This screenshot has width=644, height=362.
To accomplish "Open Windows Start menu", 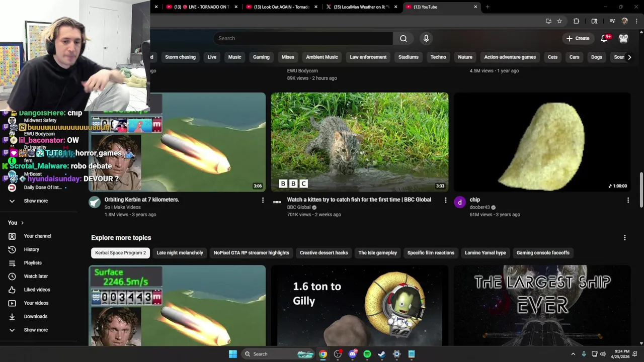I will pyautogui.click(x=233, y=354).
